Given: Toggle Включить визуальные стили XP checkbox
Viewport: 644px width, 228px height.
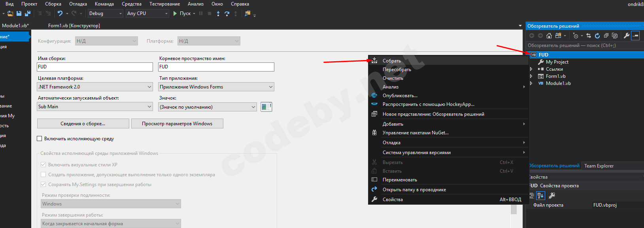Looking at the screenshot, I should pos(43,165).
